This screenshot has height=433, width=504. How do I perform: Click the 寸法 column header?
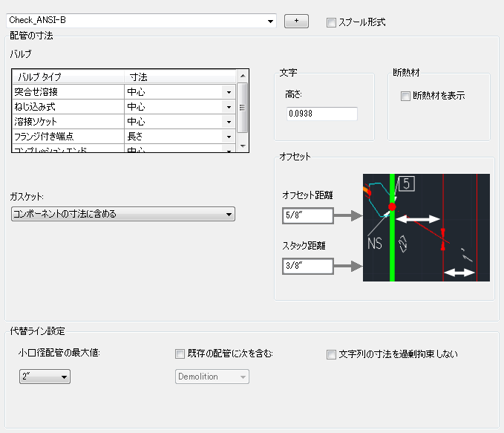coord(180,77)
